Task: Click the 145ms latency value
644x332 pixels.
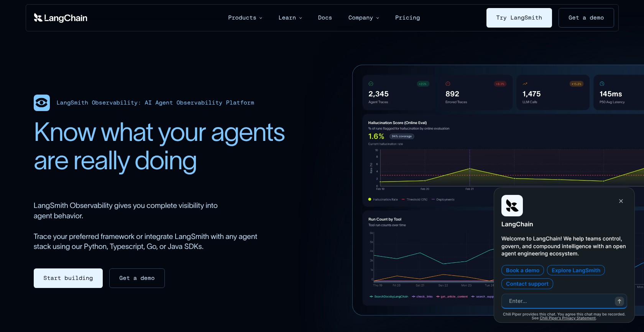Action: pyautogui.click(x=611, y=94)
